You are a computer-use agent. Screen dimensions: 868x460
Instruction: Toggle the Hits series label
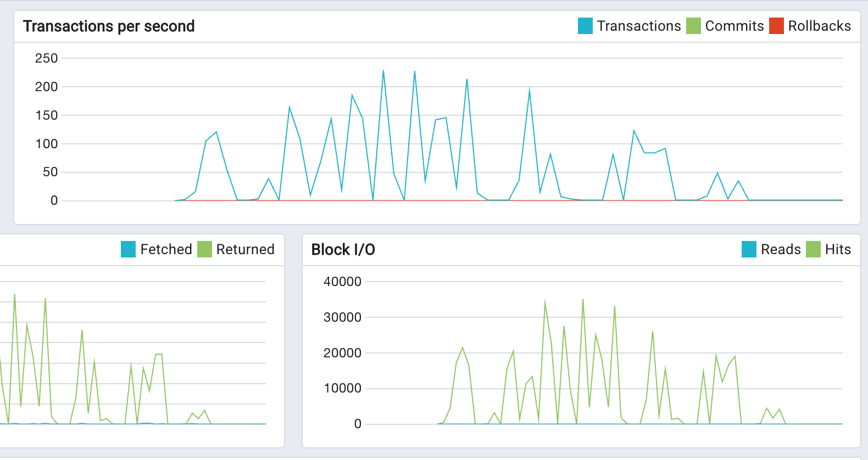click(838, 249)
